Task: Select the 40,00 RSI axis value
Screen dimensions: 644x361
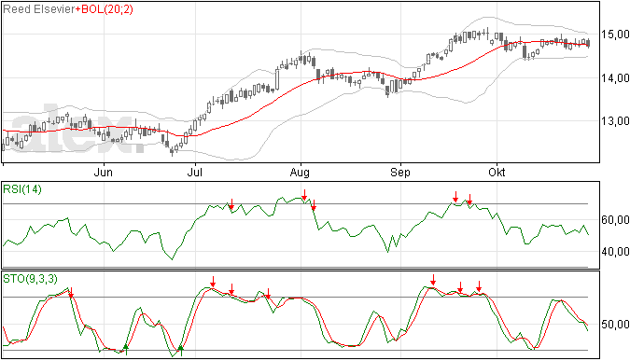Action: coord(615,251)
